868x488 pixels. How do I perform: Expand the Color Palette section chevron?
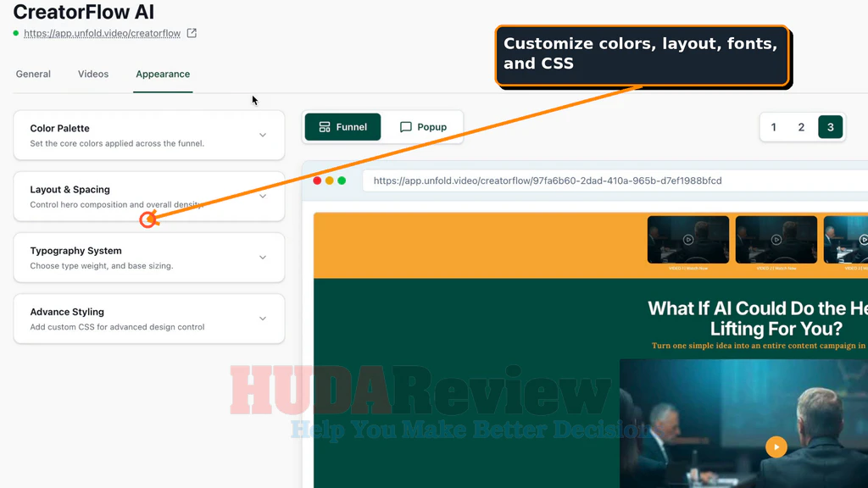263,135
